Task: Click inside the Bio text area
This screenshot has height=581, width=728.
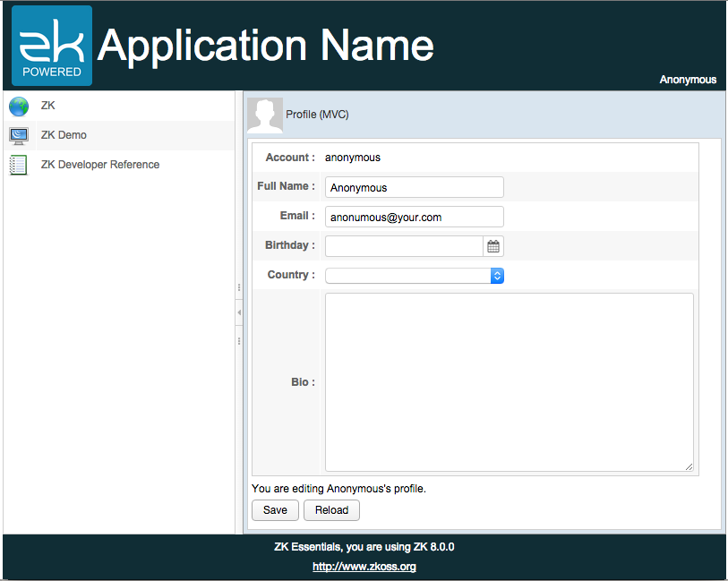Action: pyautogui.click(x=509, y=381)
